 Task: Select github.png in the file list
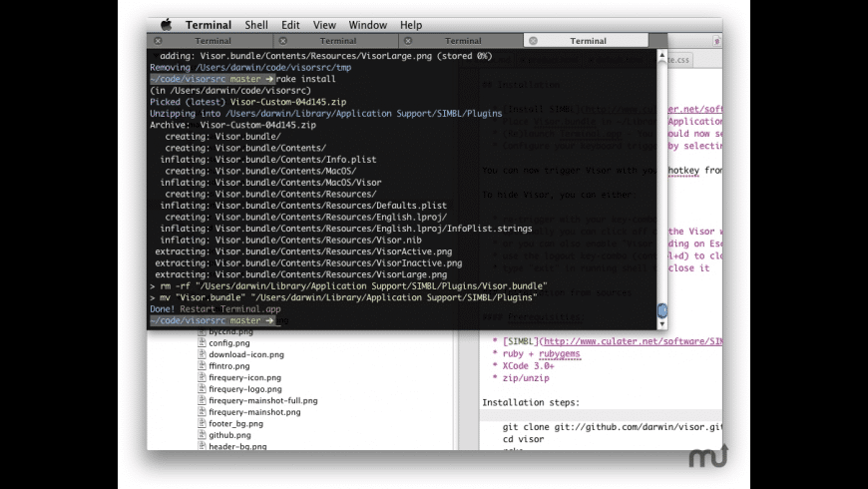tap(229, 435)
